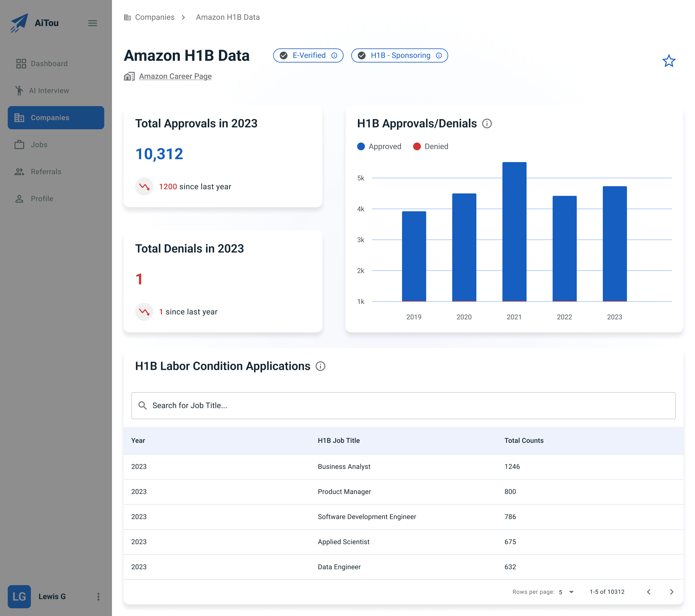Open AI Interview from sidebar menu
The height and width of the screenshot is (616, 695).
click(56, 90)
